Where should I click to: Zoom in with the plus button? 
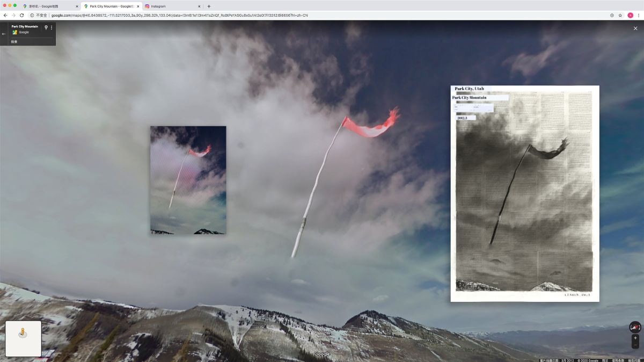[x=635, y=338]
